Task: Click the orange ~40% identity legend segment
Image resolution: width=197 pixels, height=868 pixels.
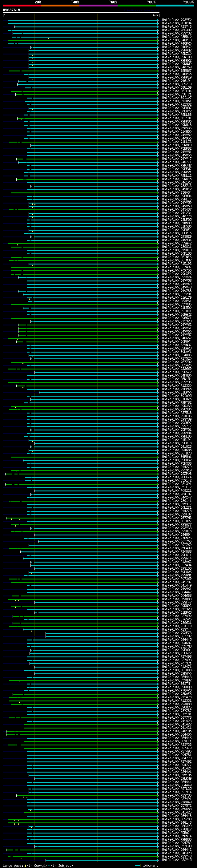Action: tap(60, 6)
